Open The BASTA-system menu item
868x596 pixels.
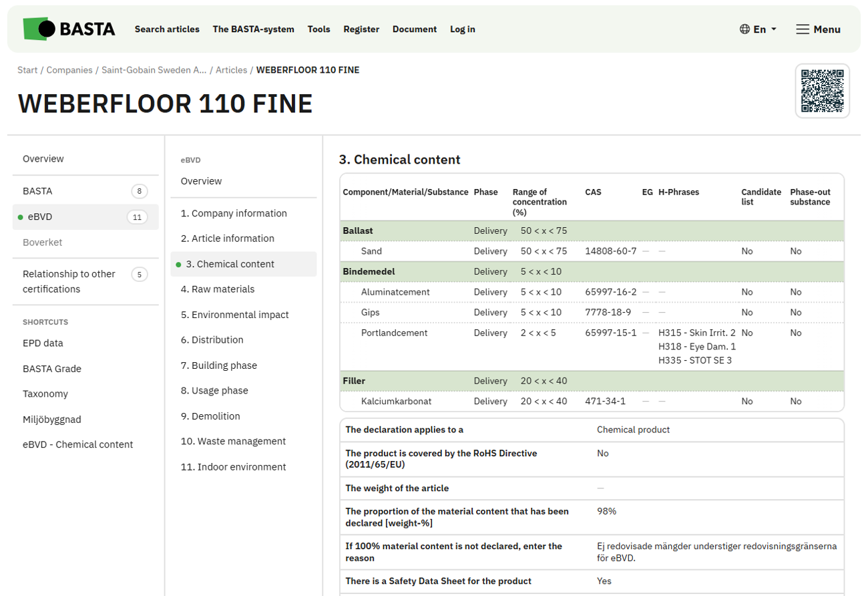pos(253,29)
